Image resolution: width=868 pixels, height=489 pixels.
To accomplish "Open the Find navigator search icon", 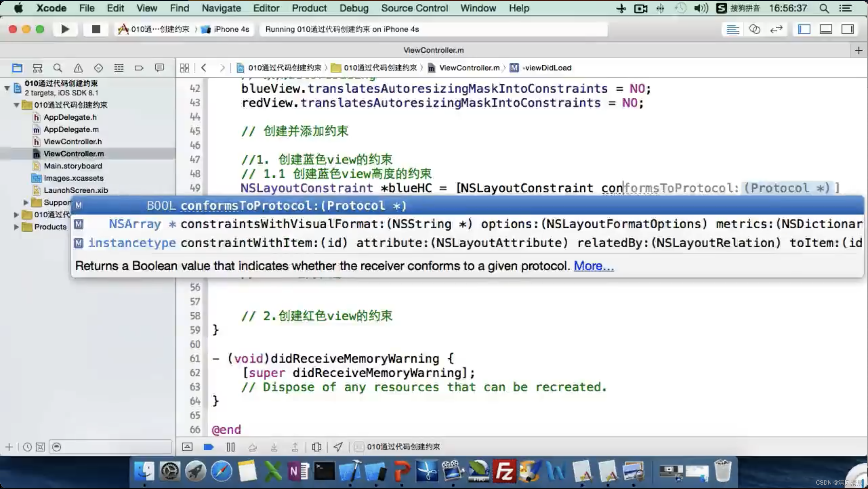I will click(x=58, y=68).
